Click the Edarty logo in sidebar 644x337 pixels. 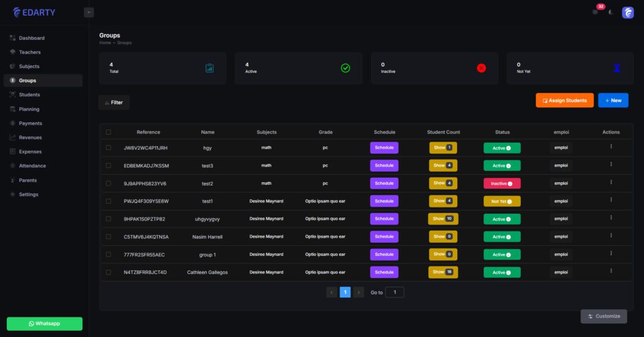click(x=35, y=12)
